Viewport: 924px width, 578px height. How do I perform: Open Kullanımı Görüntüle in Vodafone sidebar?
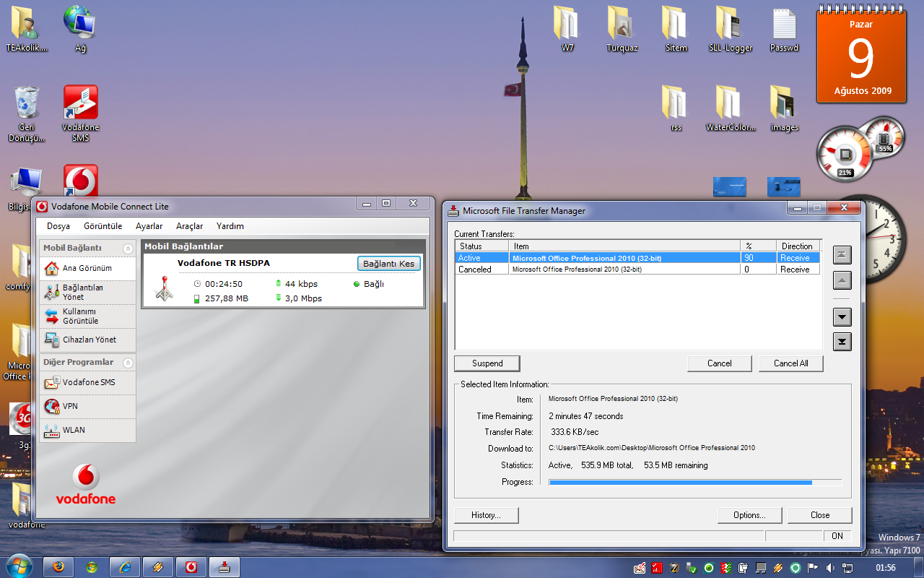87,316
